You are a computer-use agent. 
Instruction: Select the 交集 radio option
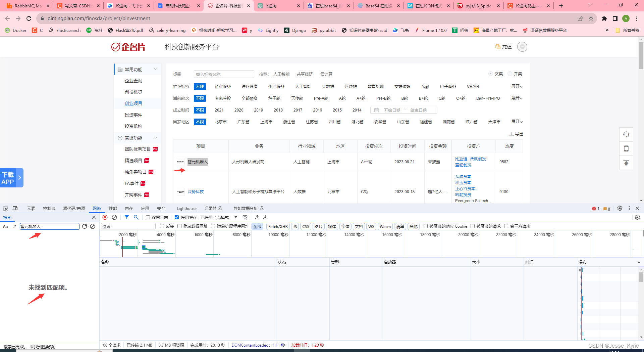pyautogui.click(x=491, y=74)
